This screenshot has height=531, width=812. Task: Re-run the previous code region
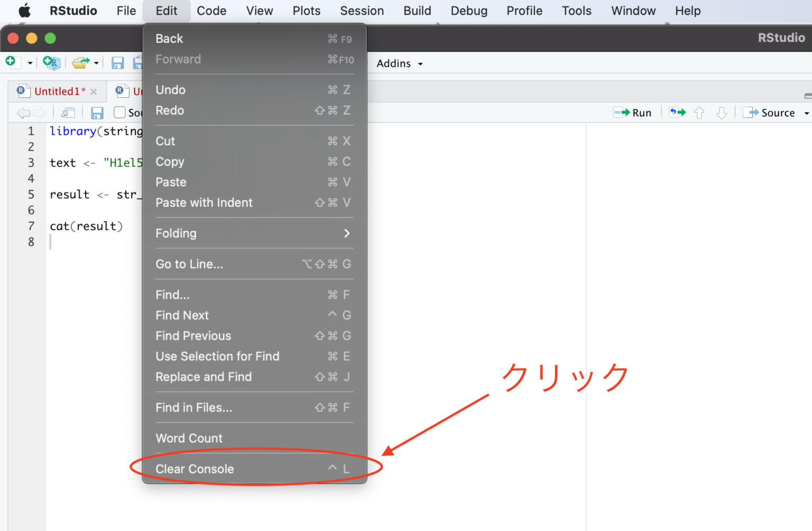[x=677, y=112]
